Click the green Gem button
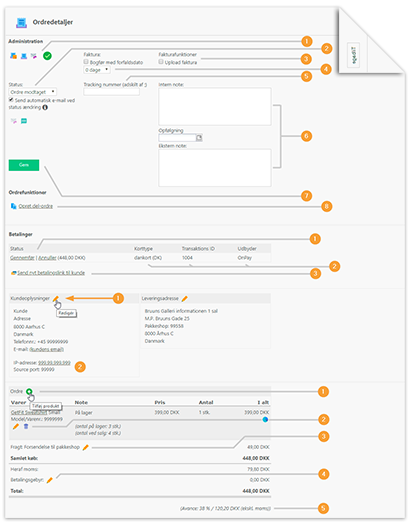 24,165
